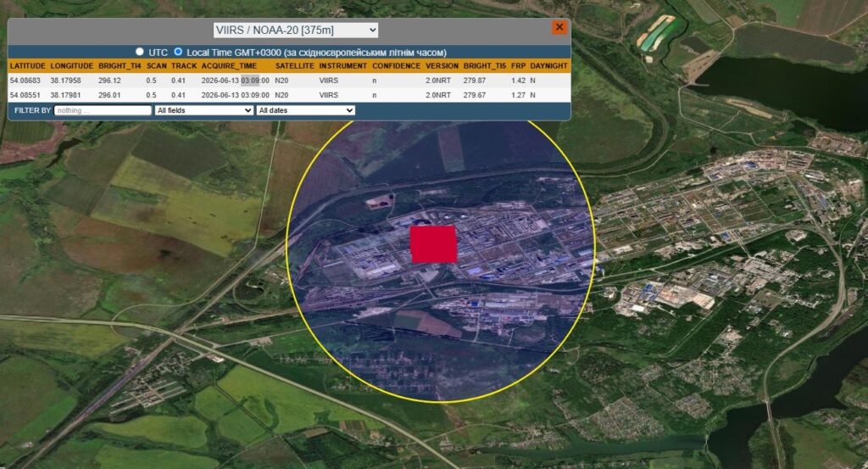The width and height of the screenshot is (868, 469).
Task: Click BRIGHT_TI5 value 279.87
Action: tap(475, 81)
